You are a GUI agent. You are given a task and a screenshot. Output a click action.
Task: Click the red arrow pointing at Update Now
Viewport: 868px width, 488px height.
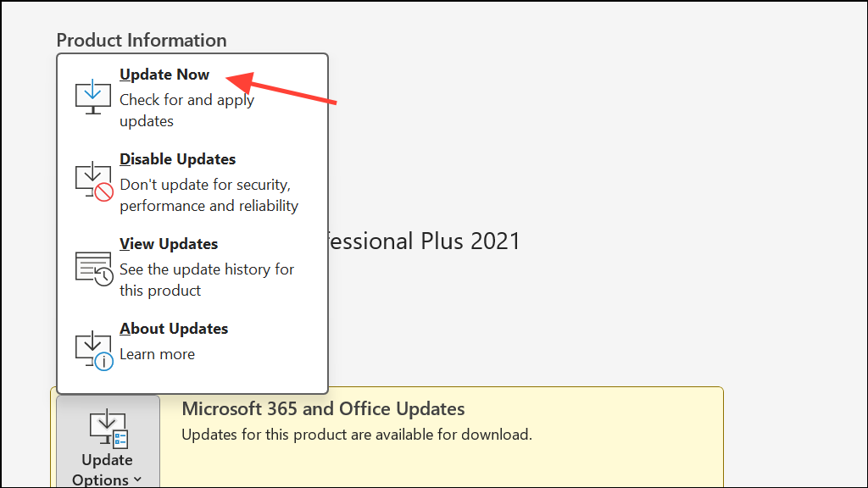(281, 87)
